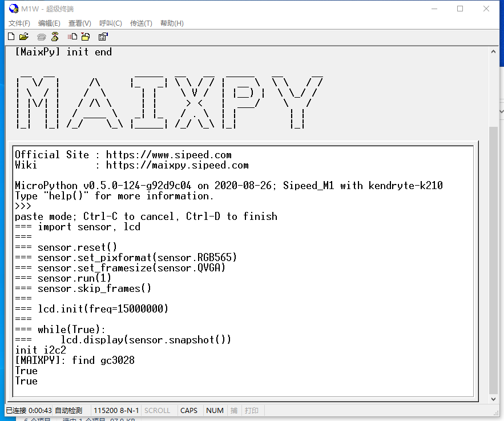Click the 捕 capture status indicator

point(234,410)
